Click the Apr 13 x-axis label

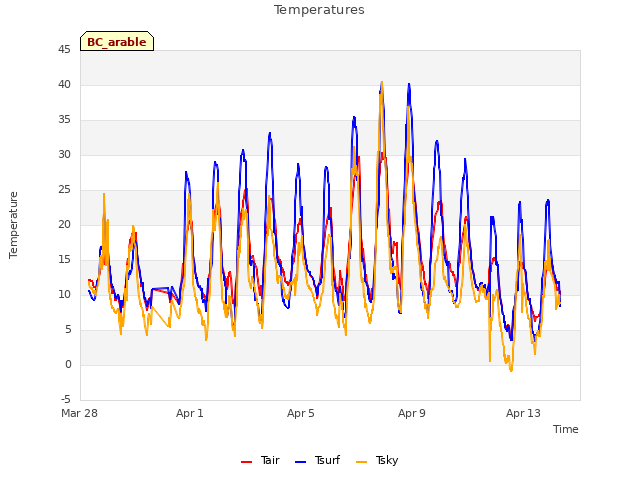pos(523,413)
